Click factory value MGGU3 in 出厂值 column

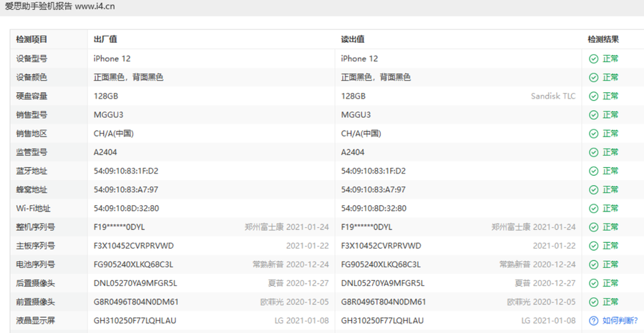pyautogui.click(x=109, y=115)
